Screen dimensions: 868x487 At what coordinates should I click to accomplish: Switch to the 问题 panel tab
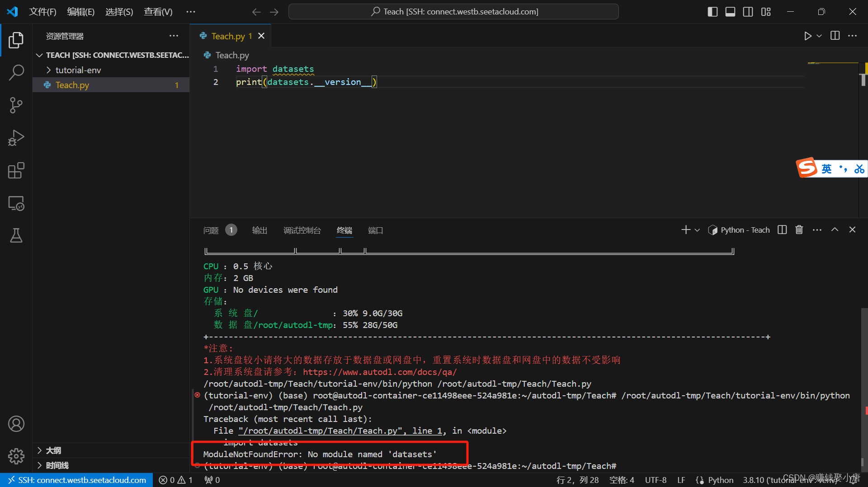tap(211, 230)
